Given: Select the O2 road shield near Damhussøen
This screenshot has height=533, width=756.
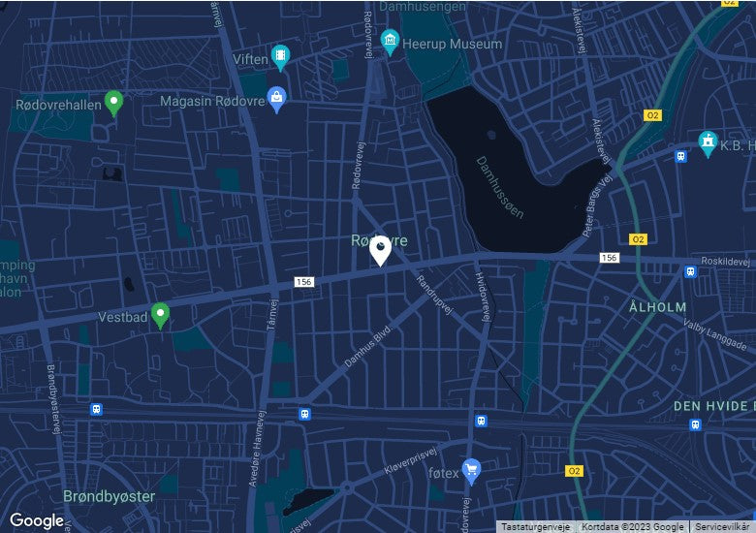Looking at the screenshot, I should [638, 239].
